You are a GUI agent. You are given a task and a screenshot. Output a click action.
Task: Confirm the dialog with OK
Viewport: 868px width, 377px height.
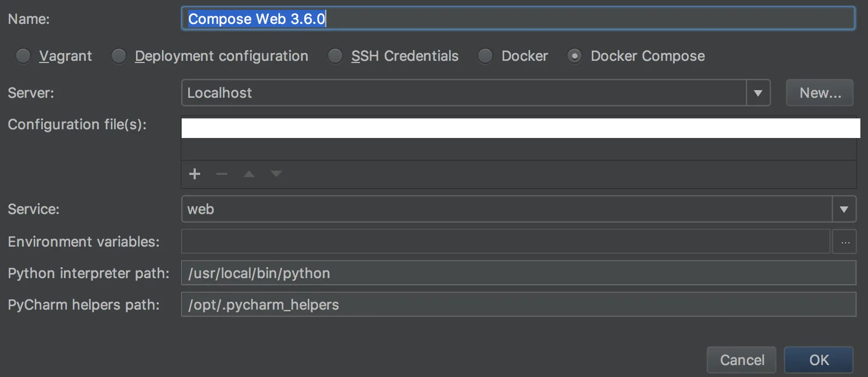819,360
